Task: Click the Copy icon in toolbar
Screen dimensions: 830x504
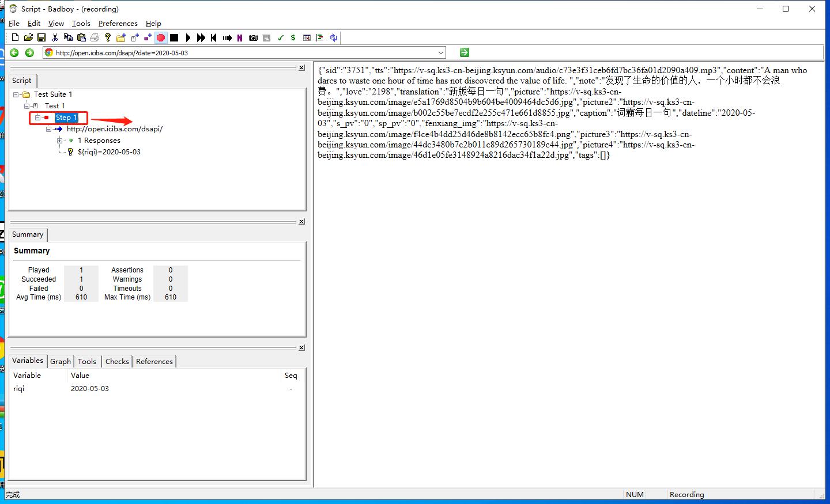Action: point(68,37)
